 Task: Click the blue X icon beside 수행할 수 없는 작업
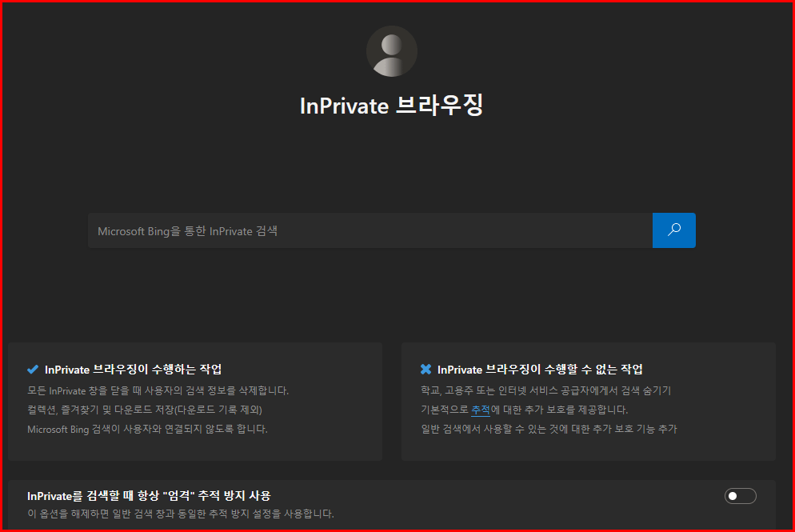point(425,370)
